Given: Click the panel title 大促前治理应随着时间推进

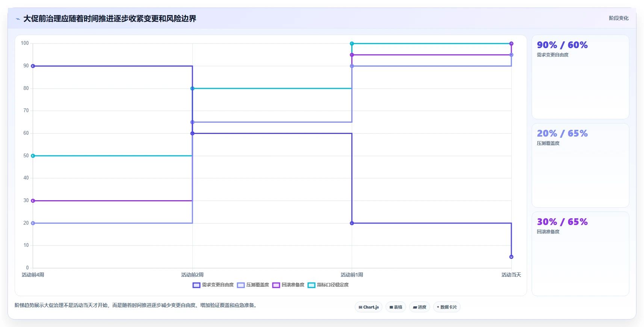Looking at the screenshot, I should point(110,19).
